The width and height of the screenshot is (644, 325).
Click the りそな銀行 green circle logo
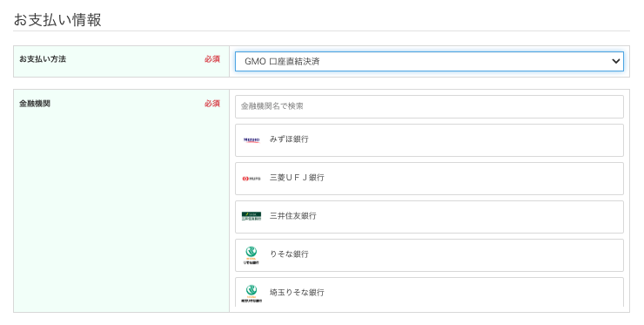coord(251,255)
